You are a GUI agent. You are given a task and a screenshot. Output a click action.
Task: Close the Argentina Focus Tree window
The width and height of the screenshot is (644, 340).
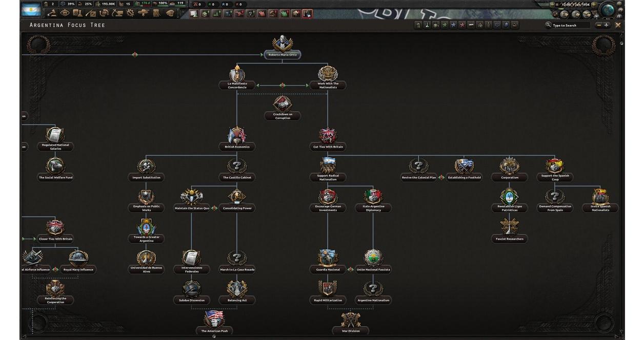point(618,25)
